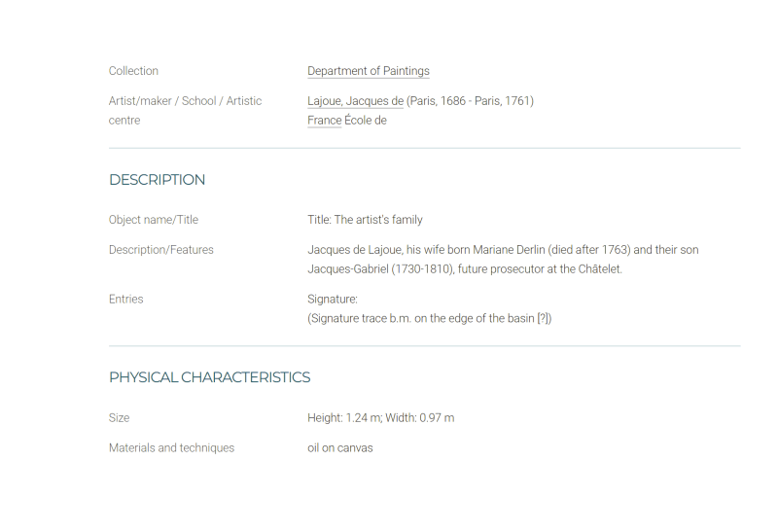This screenshot has height=532, width=778.
Task: Click the Artist/maker / School label
Action: [x=185, y=110]
